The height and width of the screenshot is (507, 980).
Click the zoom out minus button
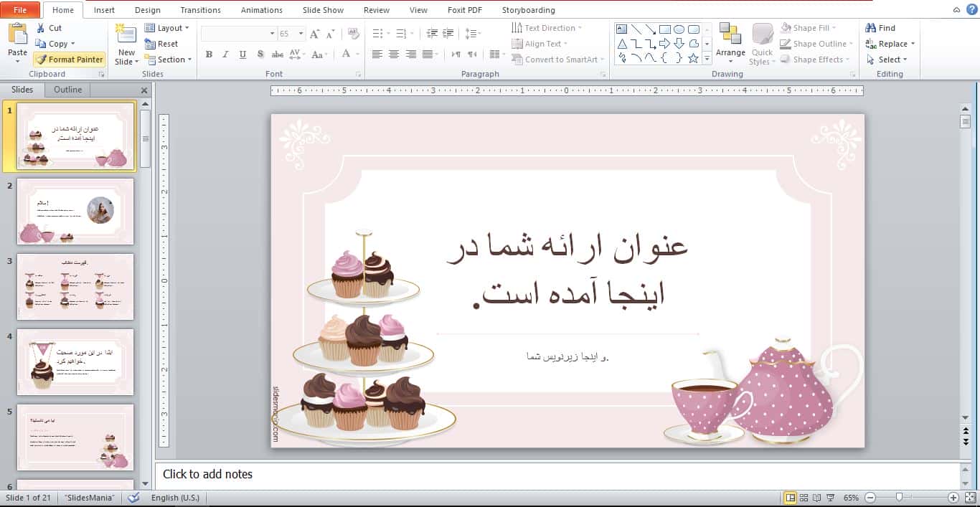coord(870,498)
